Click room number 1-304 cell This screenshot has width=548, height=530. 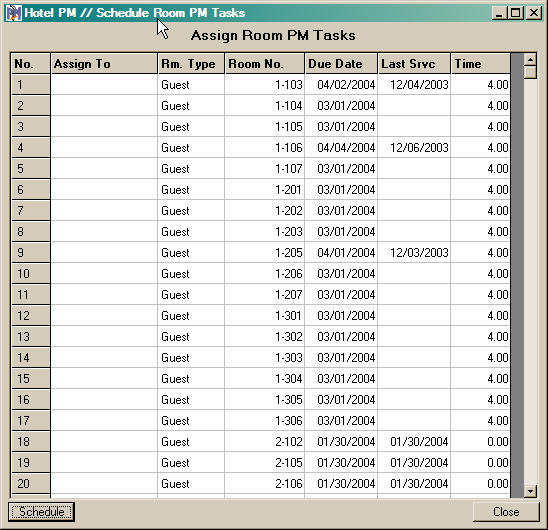(x=265, y=379)
